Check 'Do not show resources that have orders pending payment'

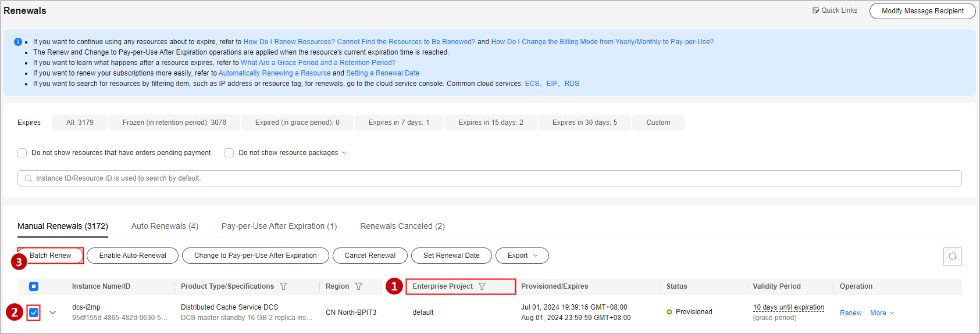22,153
